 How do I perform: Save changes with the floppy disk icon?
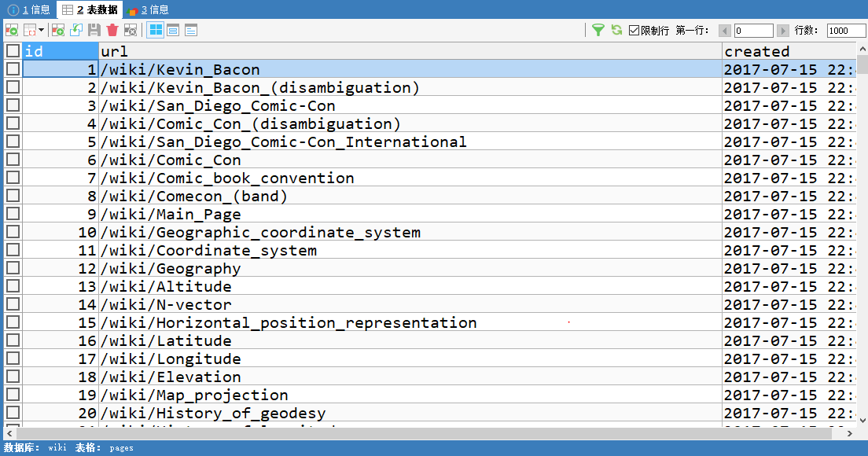tap(94, 30)
